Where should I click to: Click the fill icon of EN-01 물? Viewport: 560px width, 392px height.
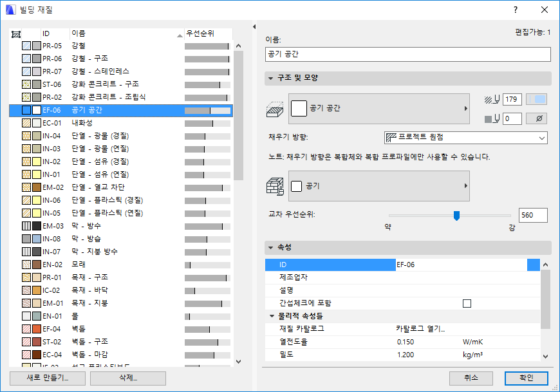point(26,316)
